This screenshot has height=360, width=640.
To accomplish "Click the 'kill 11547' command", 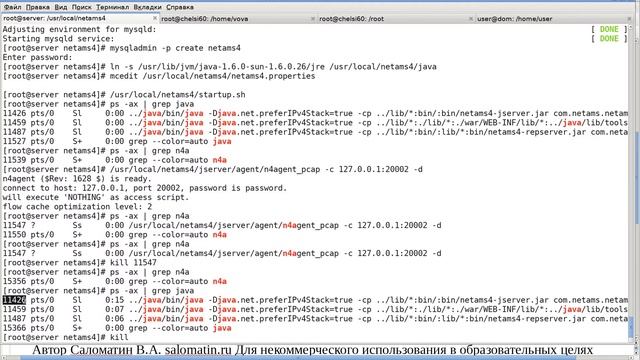I will (x=133, y=263).
